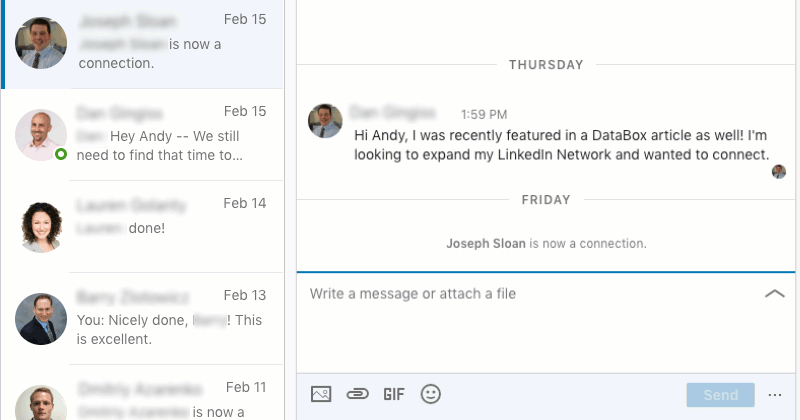Click the paperclip attach file icon

357,394
